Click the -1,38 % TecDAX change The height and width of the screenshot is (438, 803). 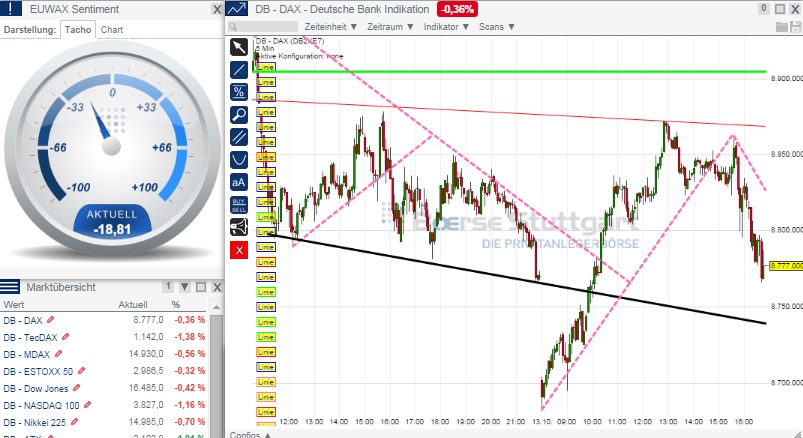pos(189,337)
